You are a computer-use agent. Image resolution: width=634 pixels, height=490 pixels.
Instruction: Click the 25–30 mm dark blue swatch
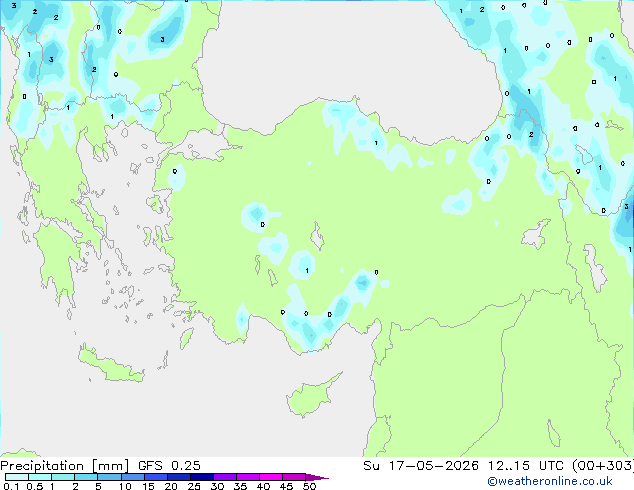[x=202, y=477]
